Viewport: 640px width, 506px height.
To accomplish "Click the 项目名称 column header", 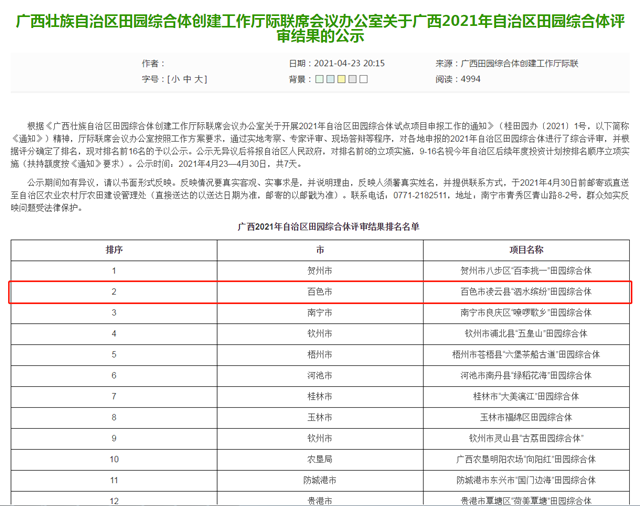I will 526,250.
